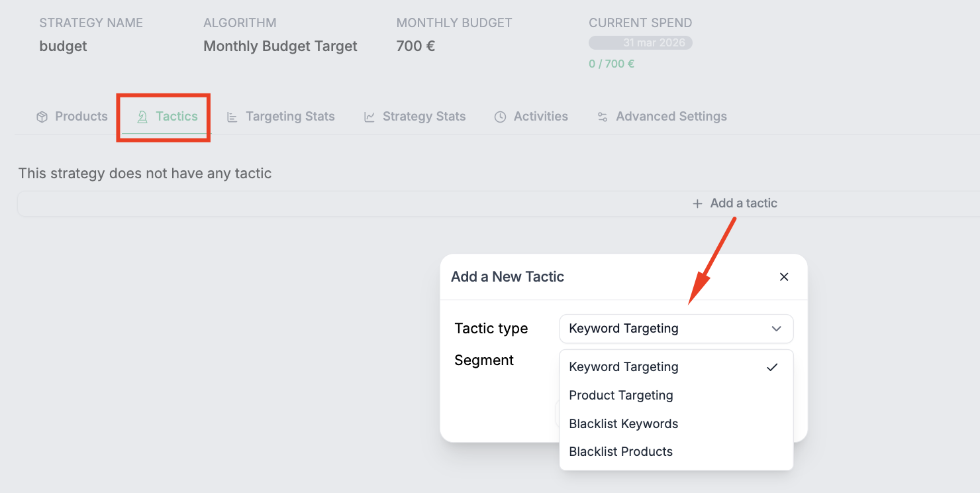
Task: Open the Tactic type dropdown
Action: (675, 329)
